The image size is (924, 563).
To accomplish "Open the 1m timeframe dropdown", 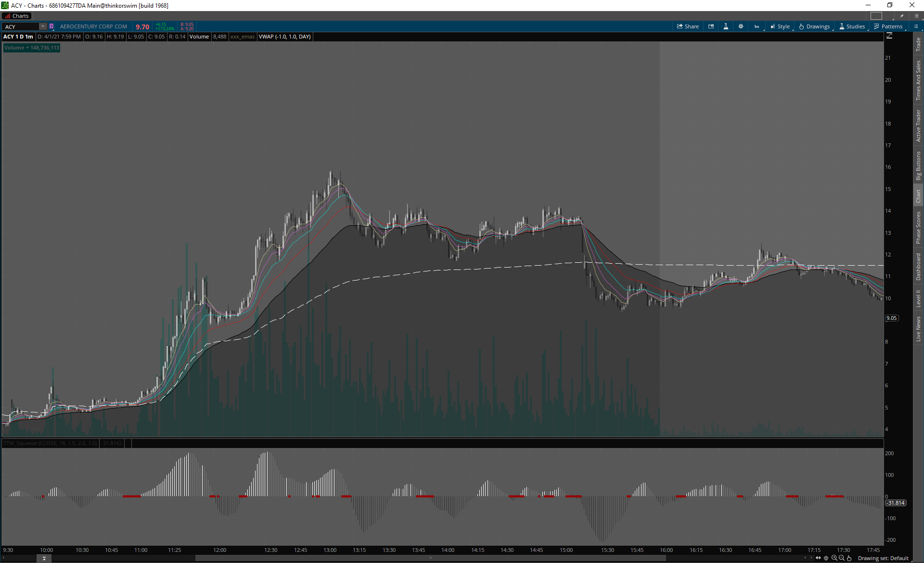I will point(757,26).
